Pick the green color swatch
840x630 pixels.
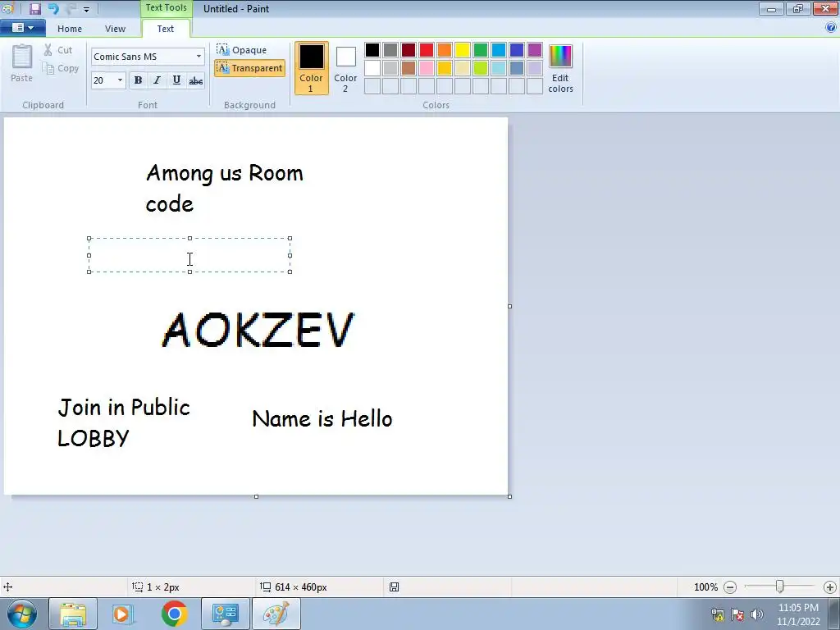(481, 50)
